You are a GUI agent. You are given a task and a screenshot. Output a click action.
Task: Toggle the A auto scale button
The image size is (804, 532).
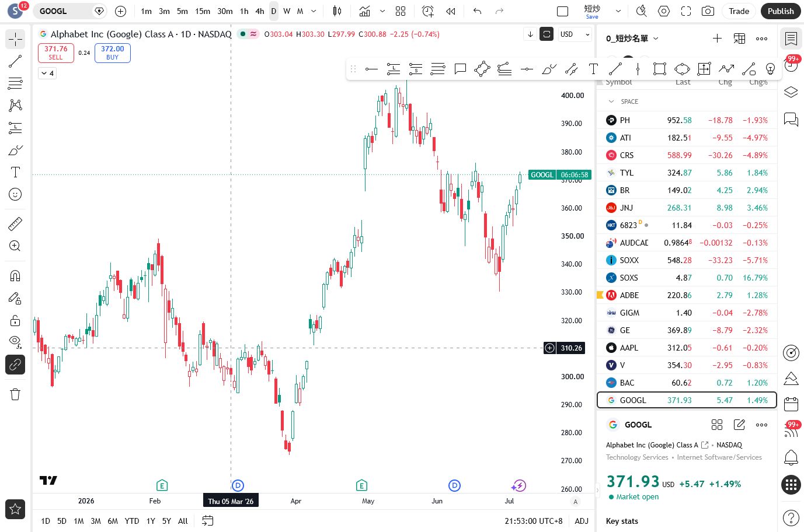point(576,502)
